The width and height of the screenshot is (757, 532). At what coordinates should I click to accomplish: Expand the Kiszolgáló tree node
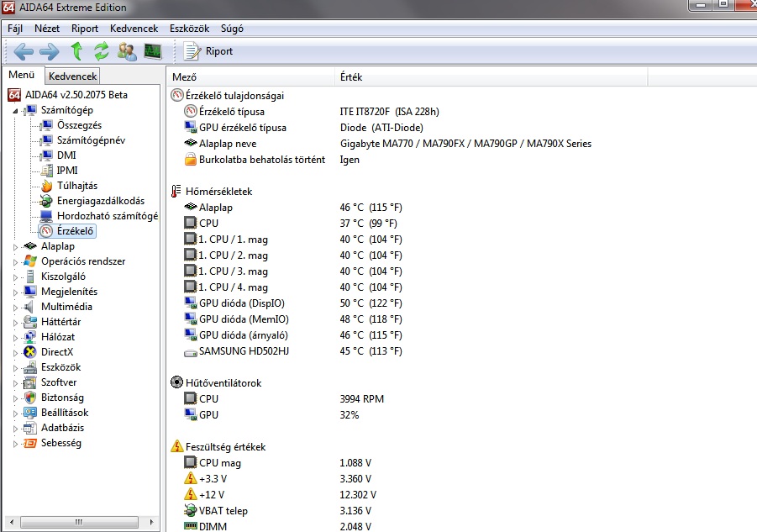point(15,277)
